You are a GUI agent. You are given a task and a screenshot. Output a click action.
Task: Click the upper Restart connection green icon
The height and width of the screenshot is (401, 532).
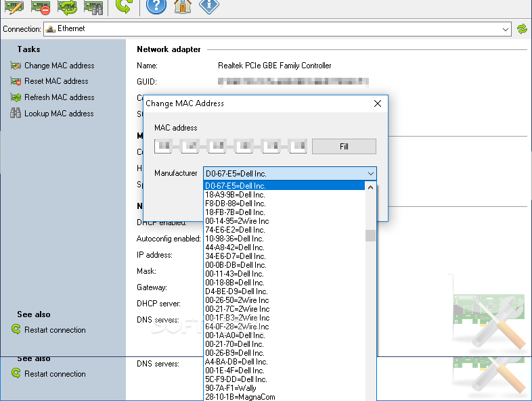(x=16, y=329)
